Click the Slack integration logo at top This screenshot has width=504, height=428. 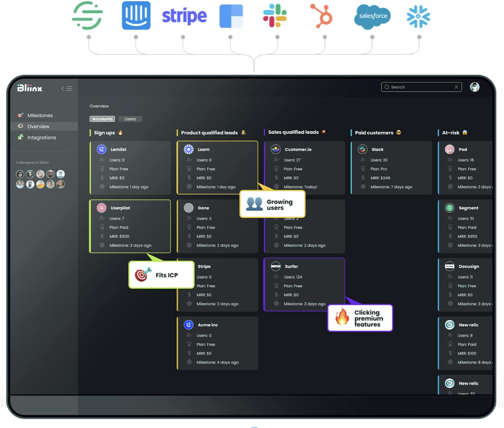pos(275,16)
